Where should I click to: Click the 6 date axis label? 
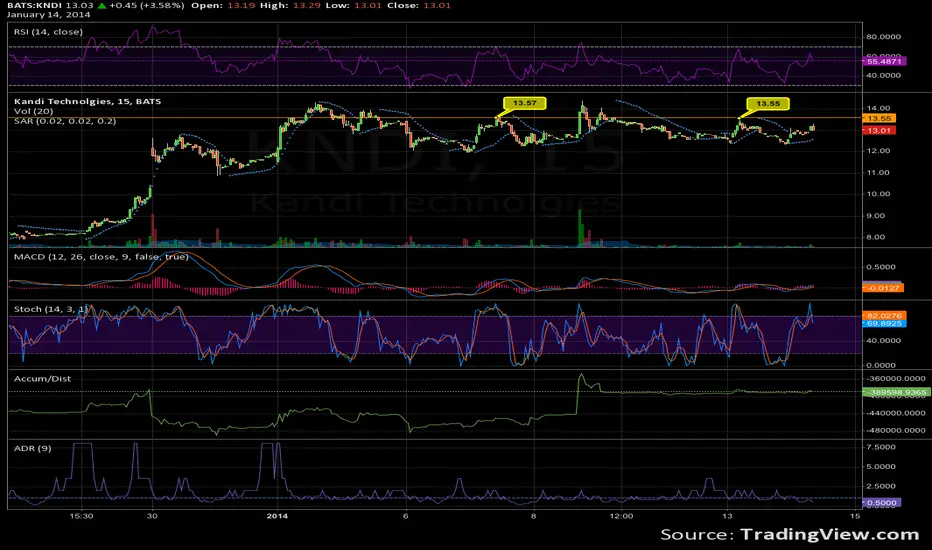[x=405, y=516]
